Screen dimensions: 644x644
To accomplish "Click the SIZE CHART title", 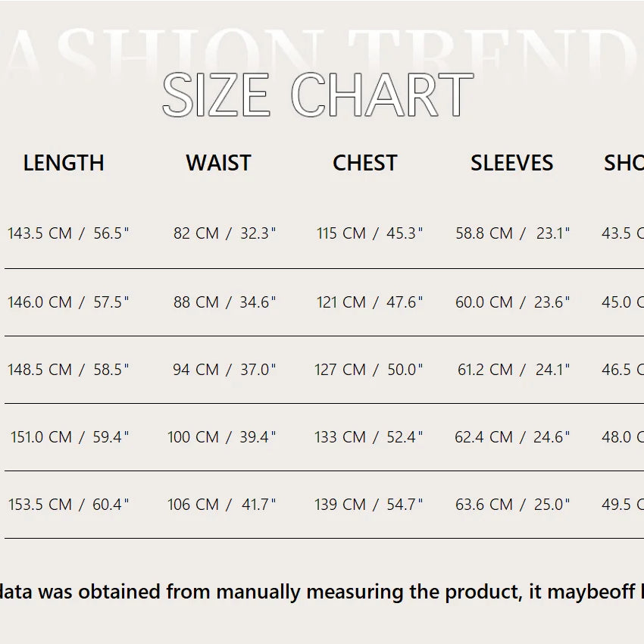I will pyautogui.click(x=317, y=95).
